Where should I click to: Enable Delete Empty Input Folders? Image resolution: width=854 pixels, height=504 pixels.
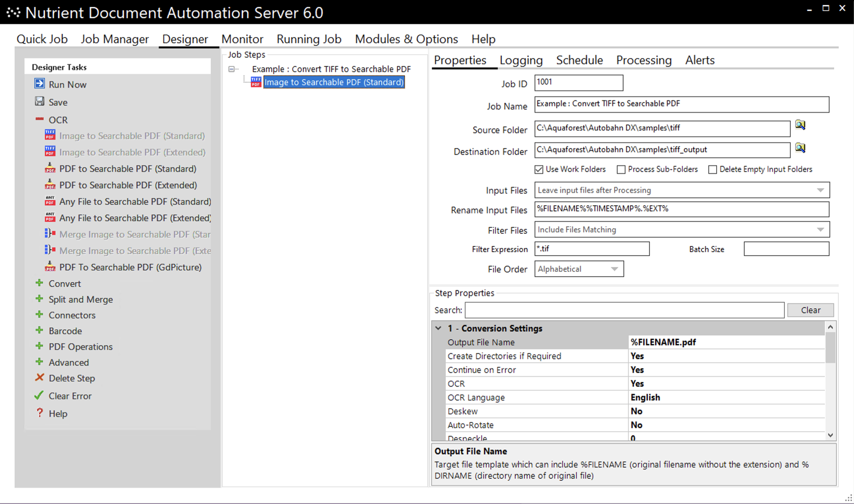[x=713, y=169]
